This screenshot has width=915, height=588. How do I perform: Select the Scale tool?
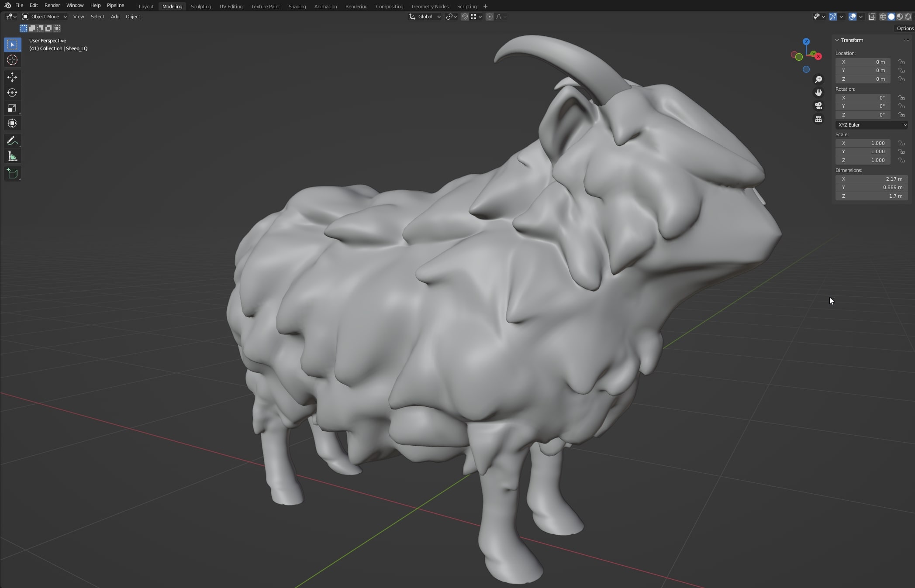[x=12, y=108]
